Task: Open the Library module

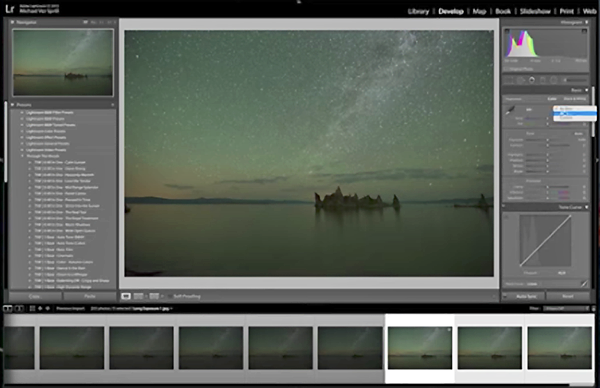Action: 418,11
